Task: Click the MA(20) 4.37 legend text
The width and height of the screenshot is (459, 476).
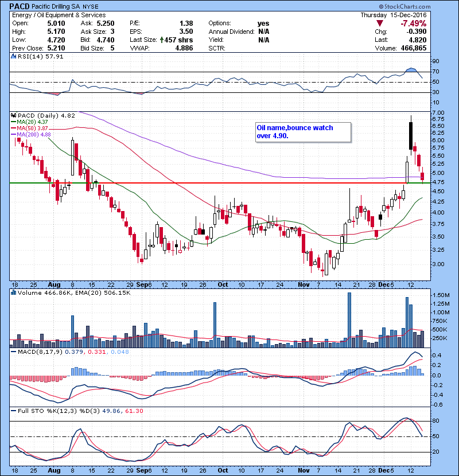Action: point(32,122)
